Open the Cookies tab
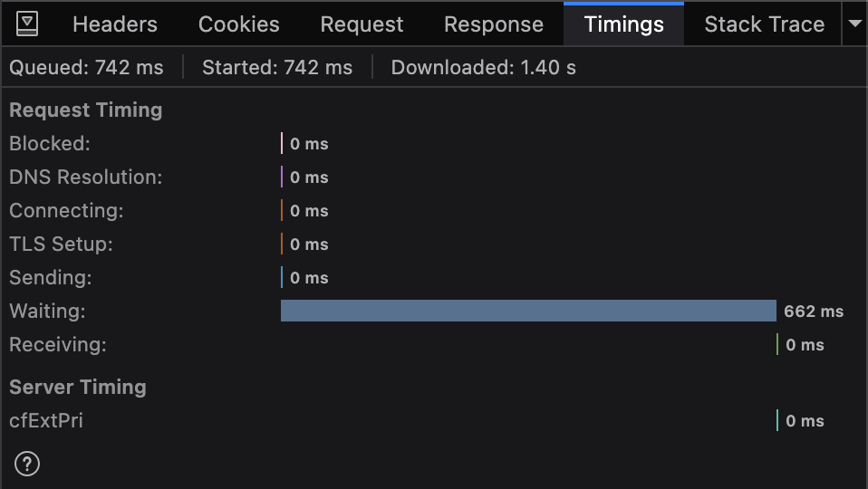Screen dimensions: 868x489 (239, 24)
